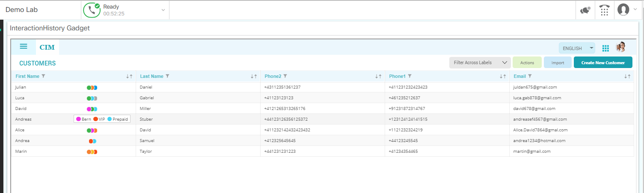Click email andrea1234@hotmail.com
The image size is (644, 193).
(x=539, y=140)
